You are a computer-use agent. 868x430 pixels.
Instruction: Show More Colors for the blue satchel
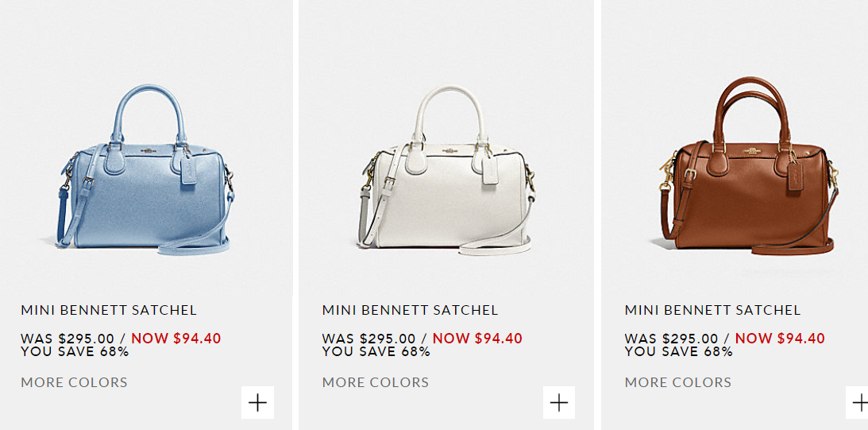pyautogui.click(x=74, y=382)
